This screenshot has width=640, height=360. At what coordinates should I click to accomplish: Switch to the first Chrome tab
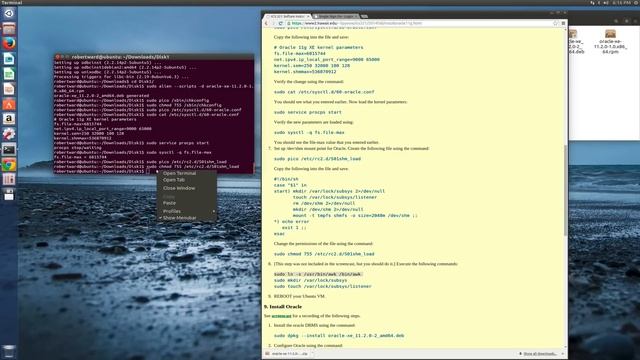288,16
